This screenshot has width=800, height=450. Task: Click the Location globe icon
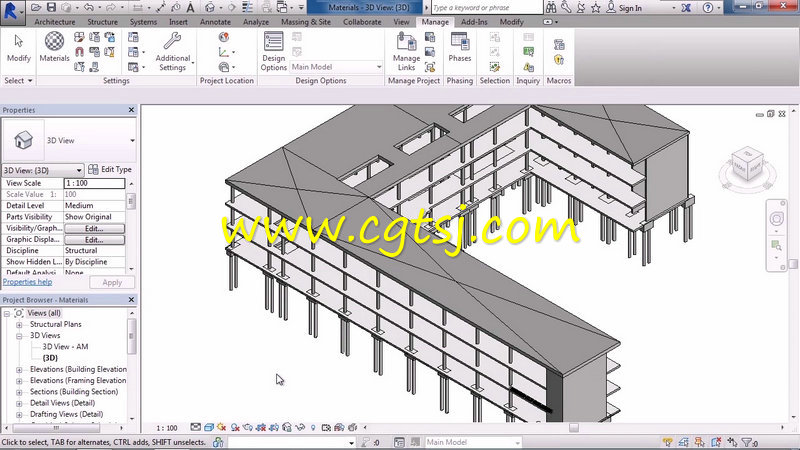(224, 37)
